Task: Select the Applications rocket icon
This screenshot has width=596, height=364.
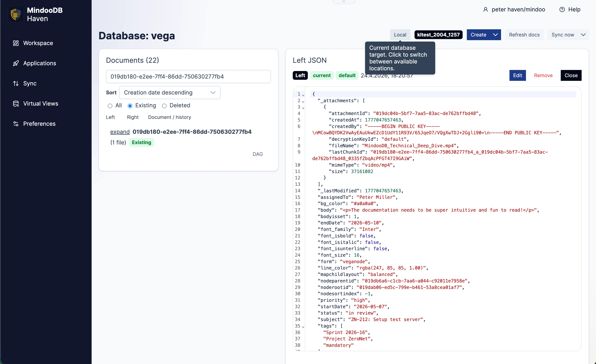Action: 16,63
